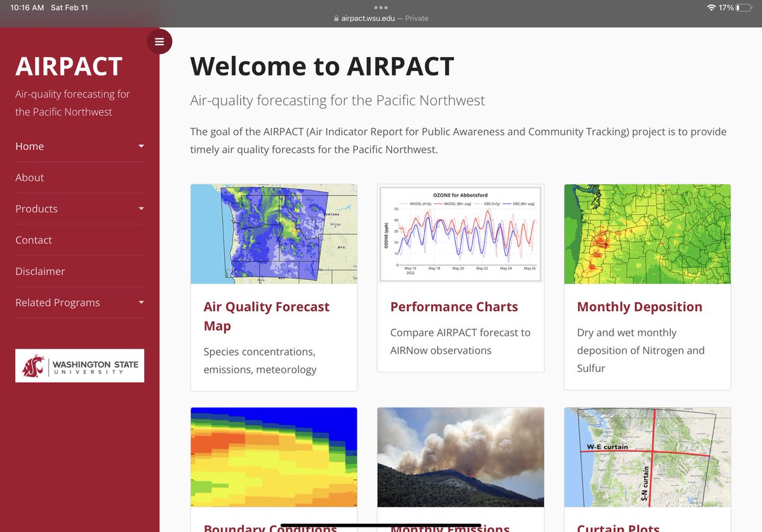Screen dimensions: 762x532
Task: Select Home in the sidebar
Action: click(30, 146)
